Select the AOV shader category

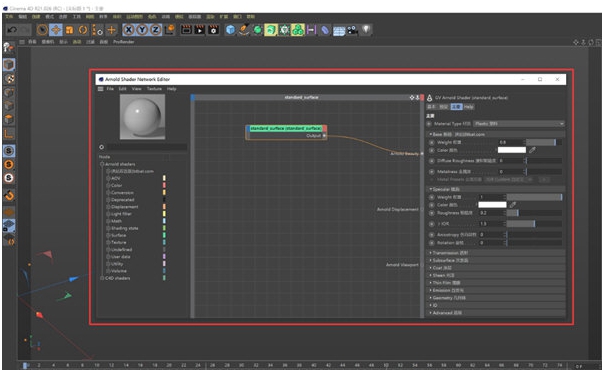116,178
